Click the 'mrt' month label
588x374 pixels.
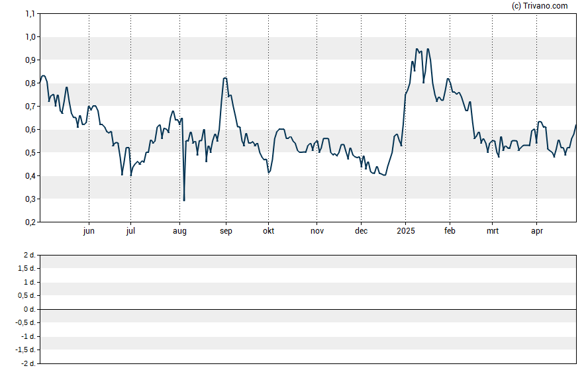pos(493,231)
